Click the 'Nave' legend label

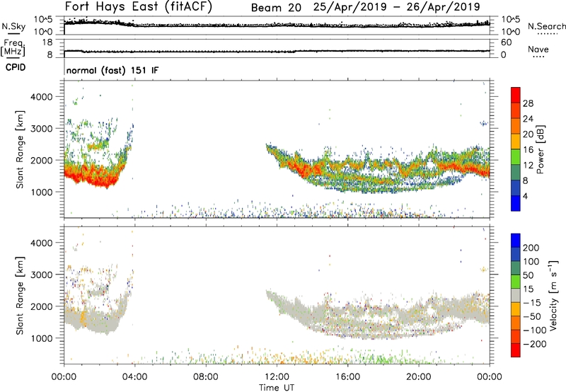click(x=538, y=50)
